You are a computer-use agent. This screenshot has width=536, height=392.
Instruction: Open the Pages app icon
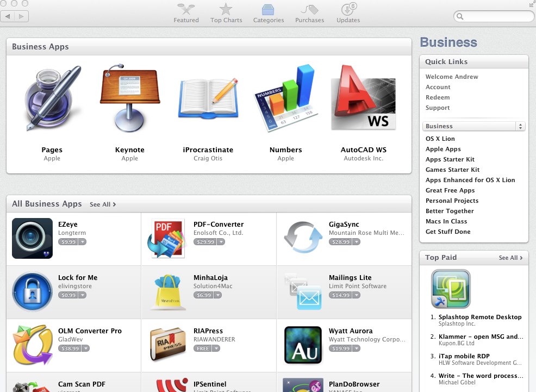click(x=53, y=98)
